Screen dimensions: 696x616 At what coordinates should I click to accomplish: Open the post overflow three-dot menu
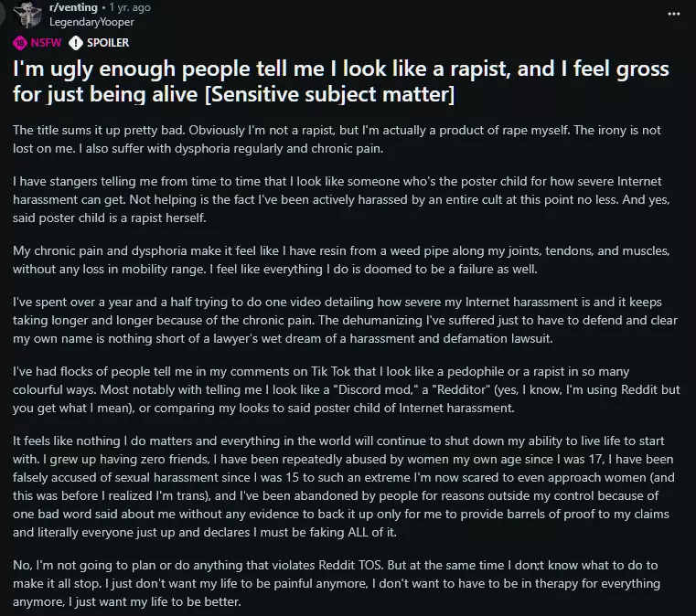click(x=674, y=14)
